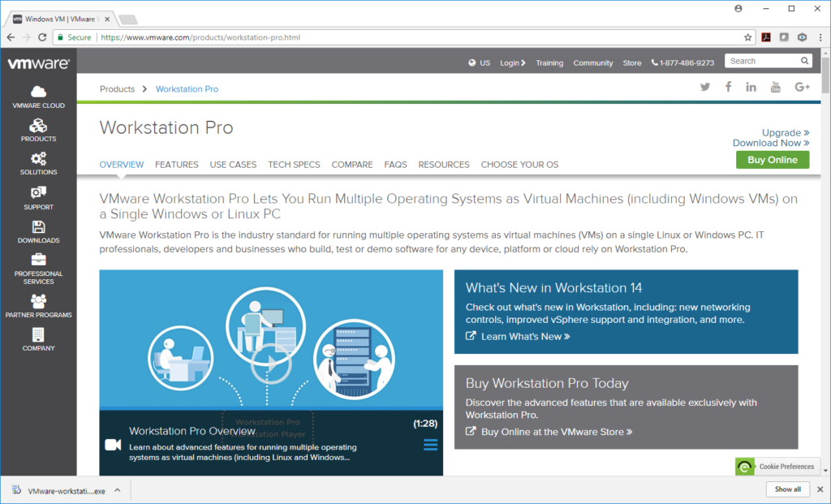Switch to the Use Cases tab
This screenshot has height=504, width=831.
233,165
